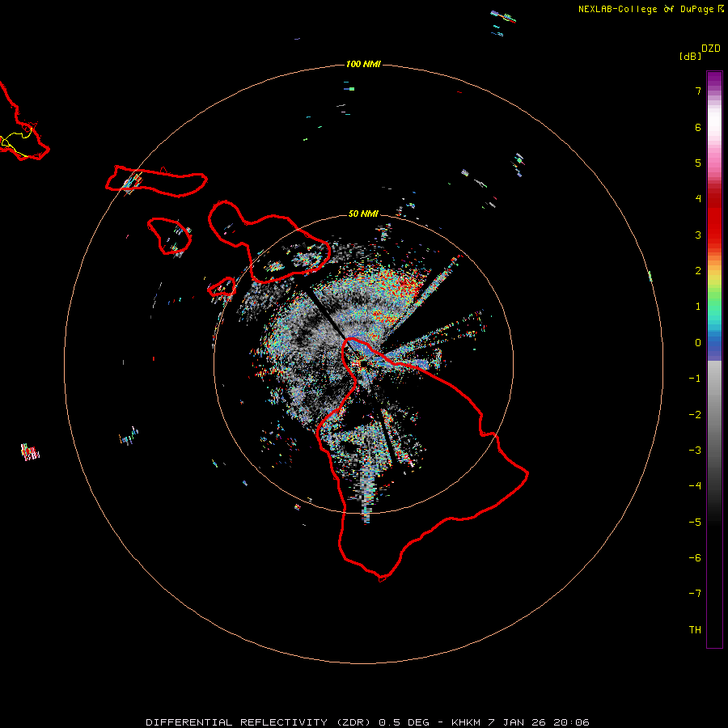Click the 6 tick label on color scale
Image resolution: width=728 pixels, height=728 pixels.
698,127
